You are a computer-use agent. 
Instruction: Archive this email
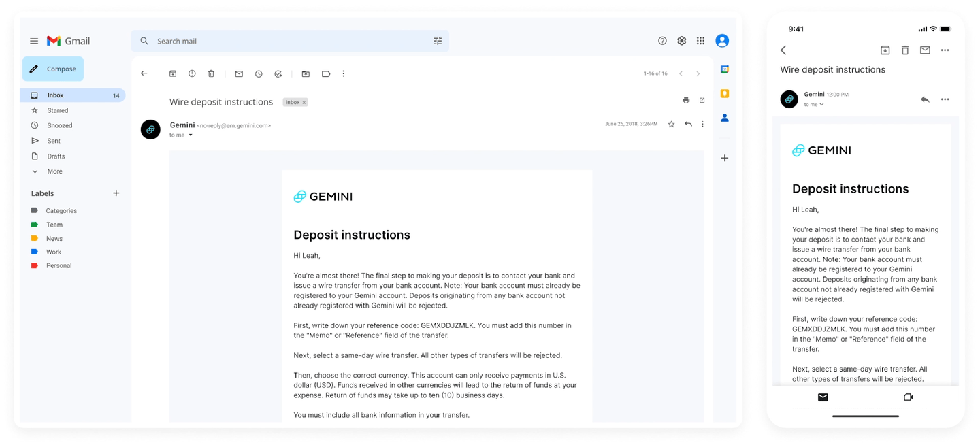click(173, 73)
